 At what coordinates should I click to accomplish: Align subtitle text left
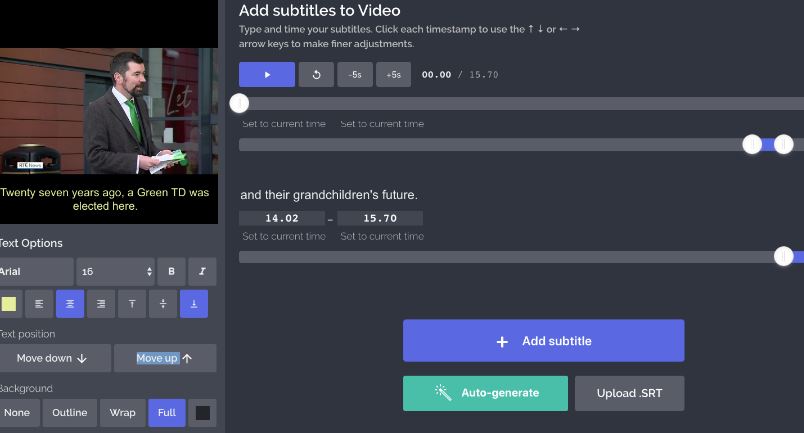click(39, 304)
